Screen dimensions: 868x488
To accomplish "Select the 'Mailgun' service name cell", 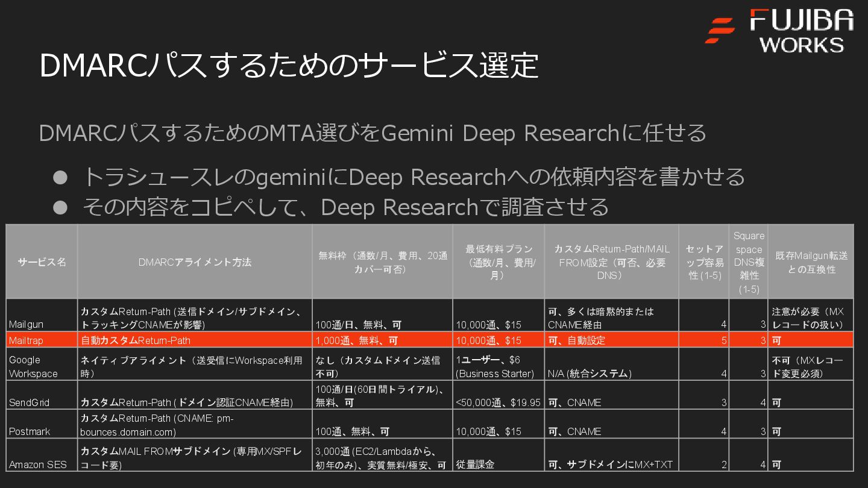I will [x=42, y=315].
